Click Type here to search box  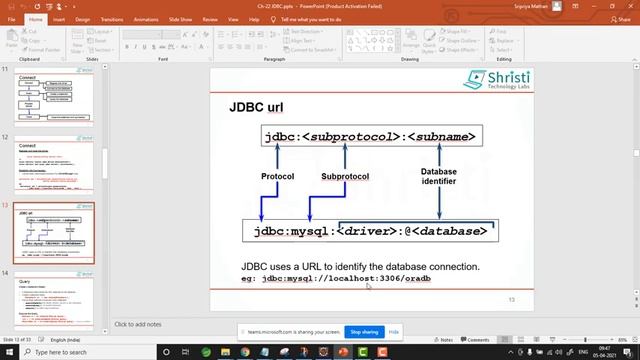coord(88,352)
